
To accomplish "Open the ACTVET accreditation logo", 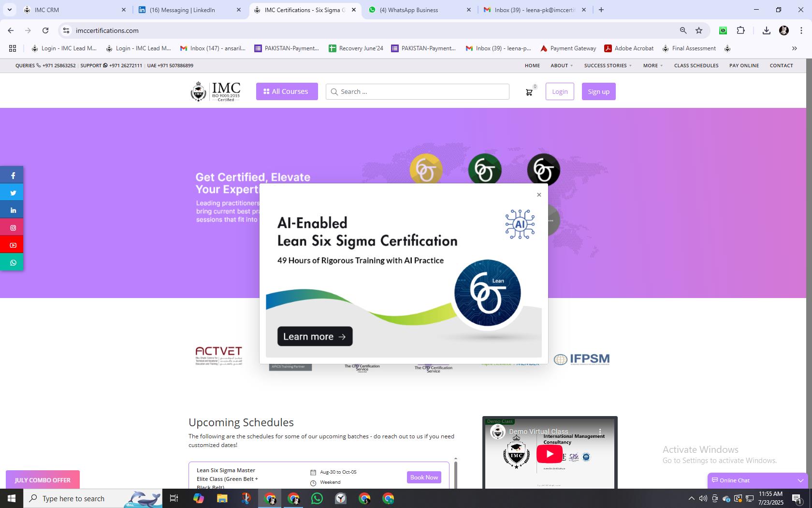I will coord(218,356).
